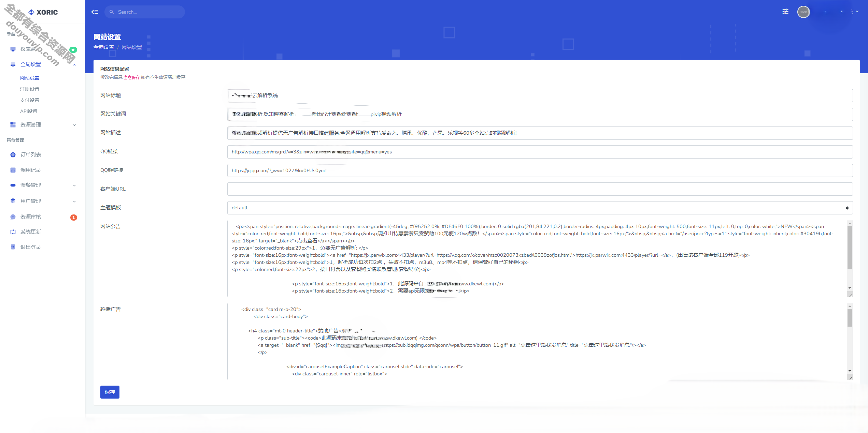The image size is (868, 433).
Task: Click the 资源管理 resource management icon
Action: 13,124
